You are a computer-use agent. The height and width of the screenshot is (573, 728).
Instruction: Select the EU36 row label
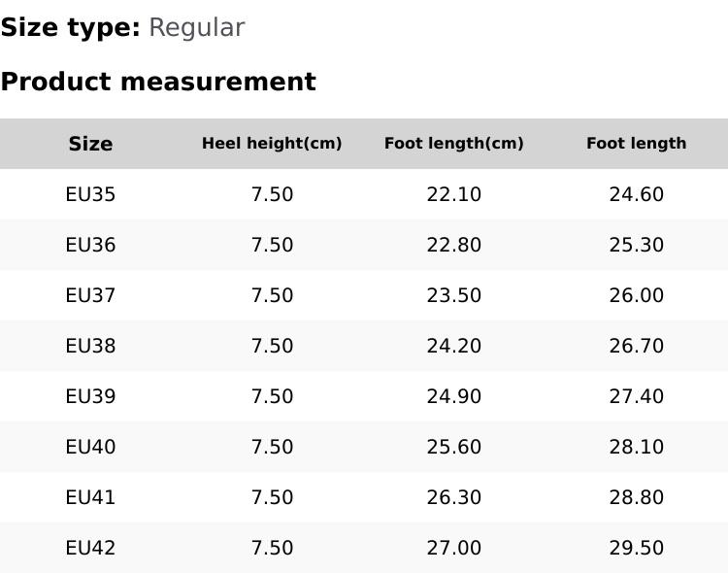coord(90,245)
